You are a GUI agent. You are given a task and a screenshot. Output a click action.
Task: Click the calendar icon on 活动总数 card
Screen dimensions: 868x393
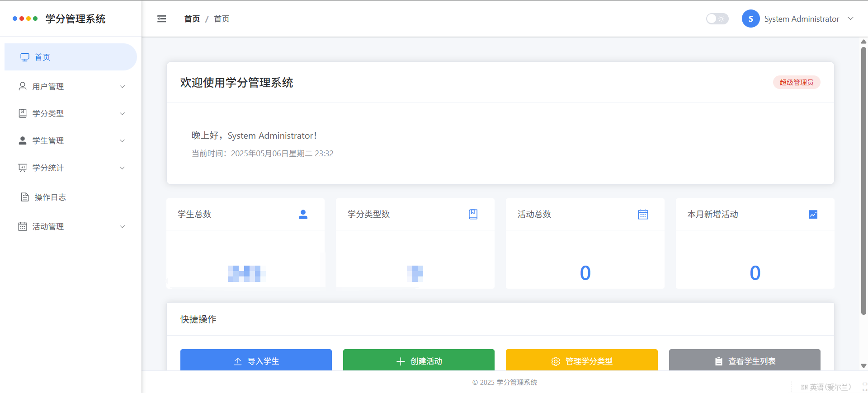pyautogui.click(x=643, y=214)
